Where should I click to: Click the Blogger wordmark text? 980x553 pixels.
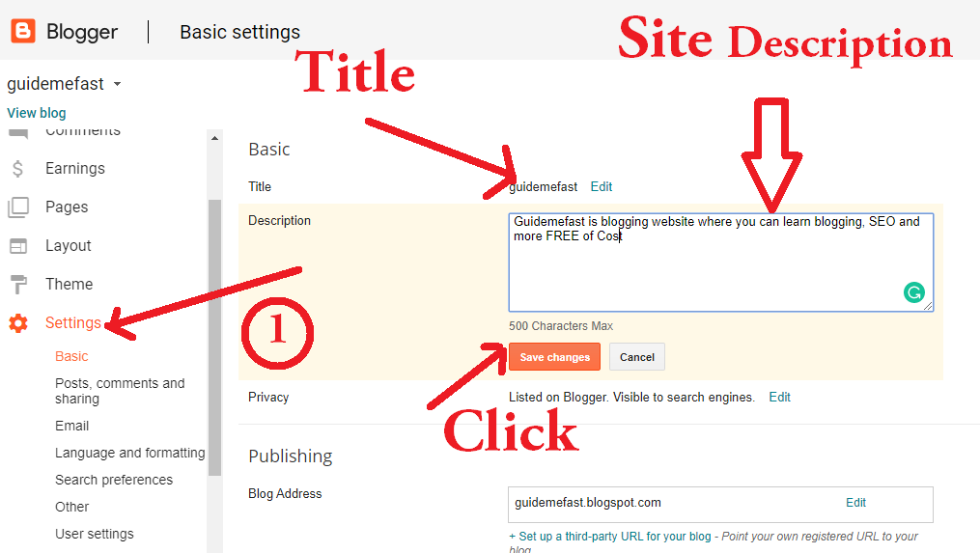[x=82, y=31]
